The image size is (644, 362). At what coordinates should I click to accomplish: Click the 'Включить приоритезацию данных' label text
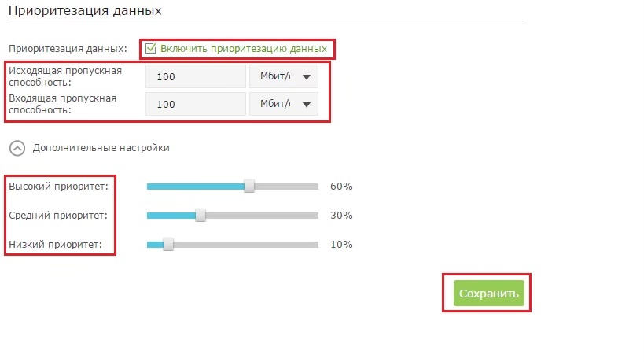(x=243, y=49)
